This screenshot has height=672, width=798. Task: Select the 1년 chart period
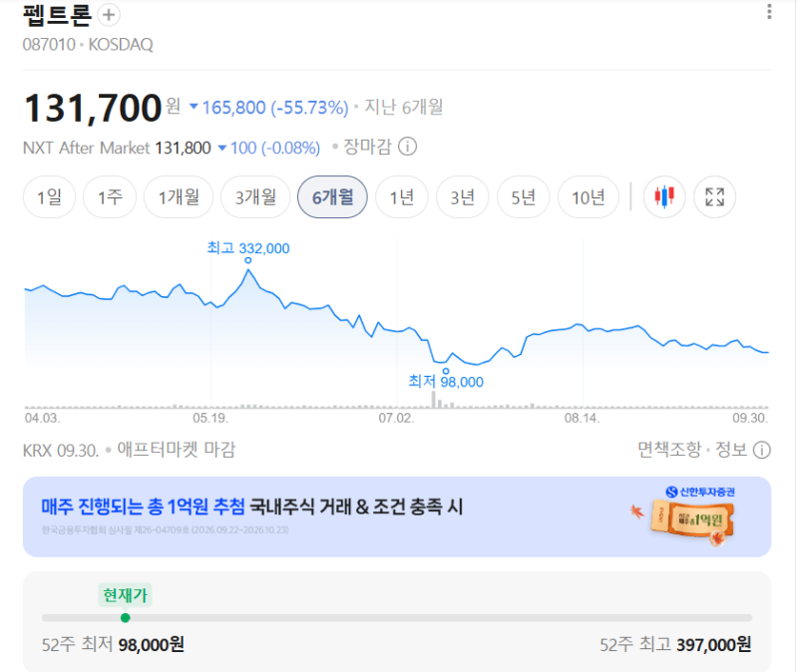402,196
